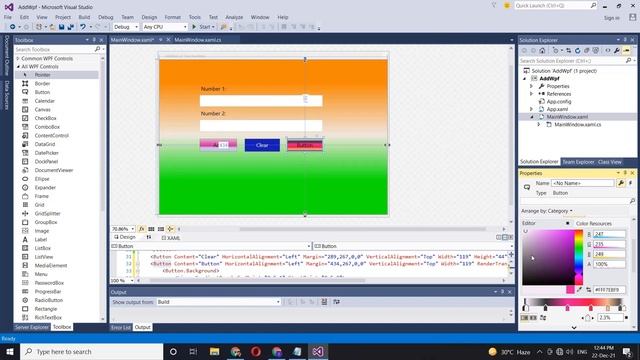
Task: Open the Build menu
Action: [x=84, y=17]
